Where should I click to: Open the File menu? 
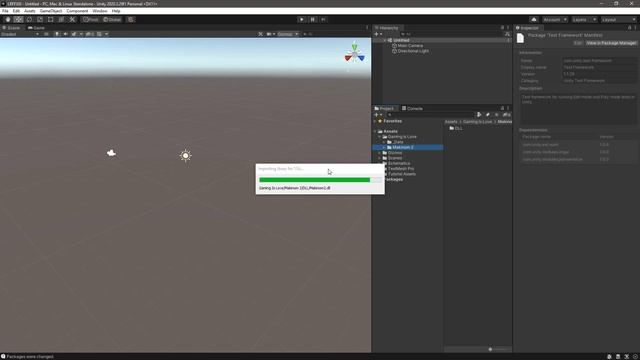pyautogui.click(x=5, y=11)
